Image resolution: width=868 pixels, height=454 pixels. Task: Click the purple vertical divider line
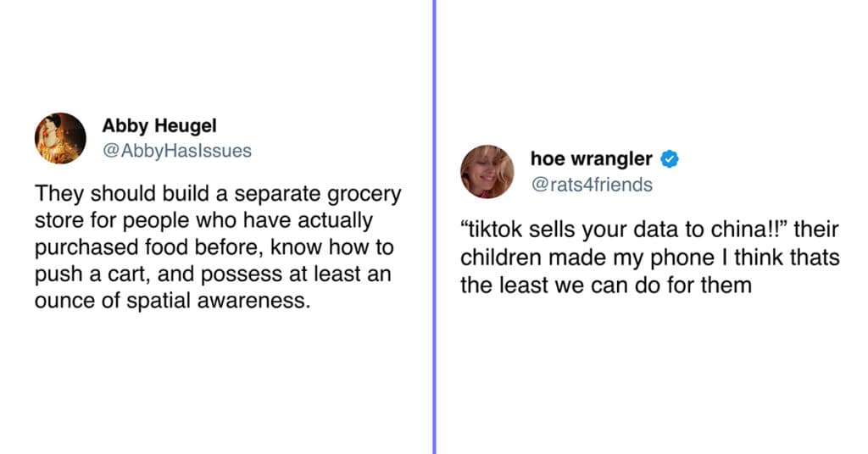[x=435, y=227]
